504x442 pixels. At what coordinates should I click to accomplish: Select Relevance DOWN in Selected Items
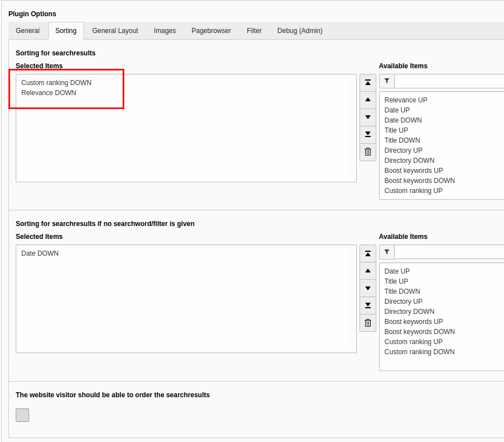coord(49,93)
